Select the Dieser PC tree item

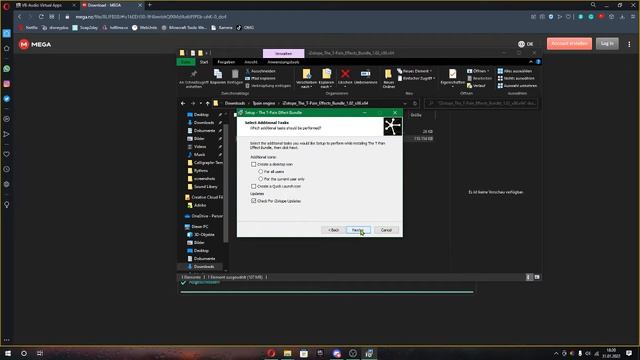coord(200,227)
